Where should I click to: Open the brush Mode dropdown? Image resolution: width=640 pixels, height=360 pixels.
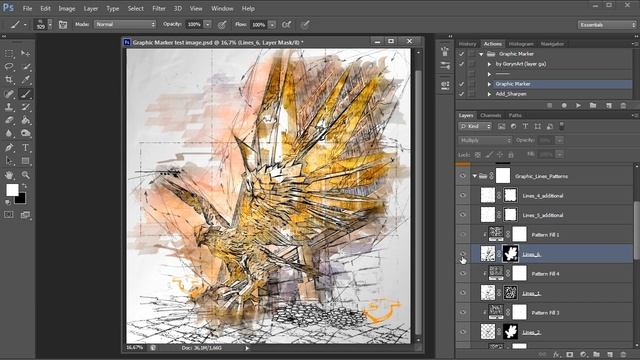(x=125, y=24)
